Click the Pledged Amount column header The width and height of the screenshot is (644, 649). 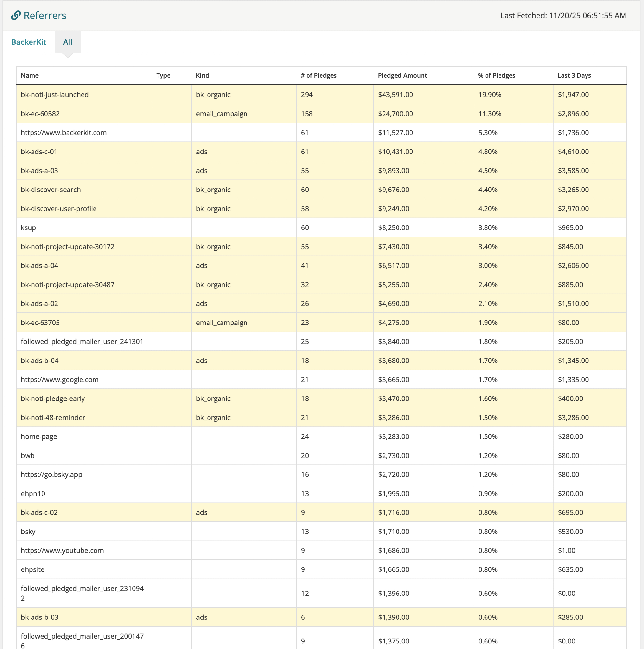pos(402,75)
